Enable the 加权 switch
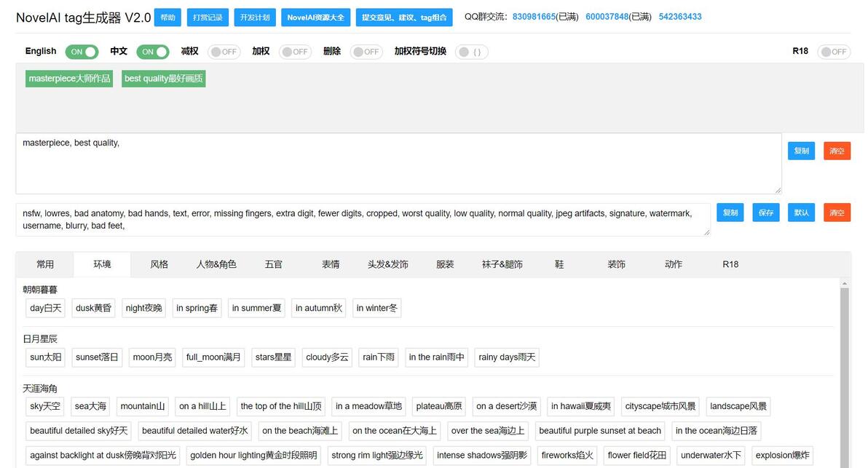This screenshot has width=868, height=468. pos(295,52)
